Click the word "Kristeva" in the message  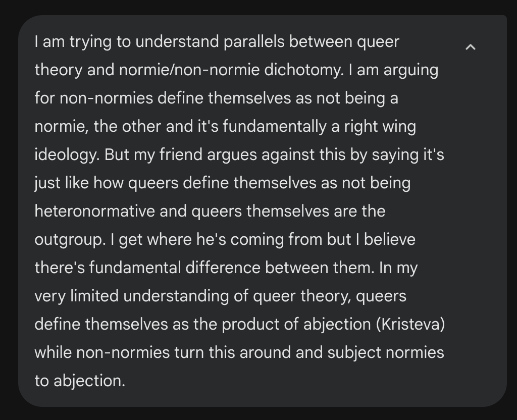410,324
